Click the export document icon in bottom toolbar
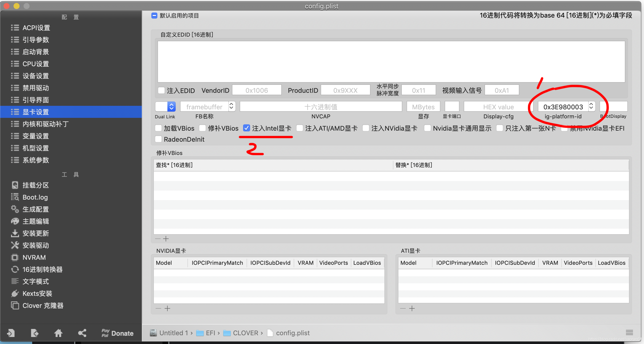Viewport: 644px width, 344px height. click(35, 333)
